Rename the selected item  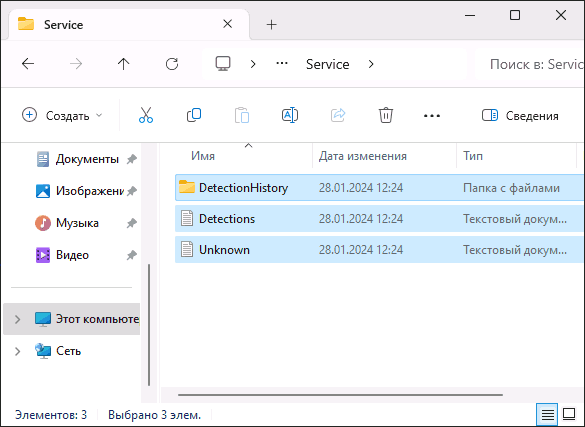click(290, 115)
